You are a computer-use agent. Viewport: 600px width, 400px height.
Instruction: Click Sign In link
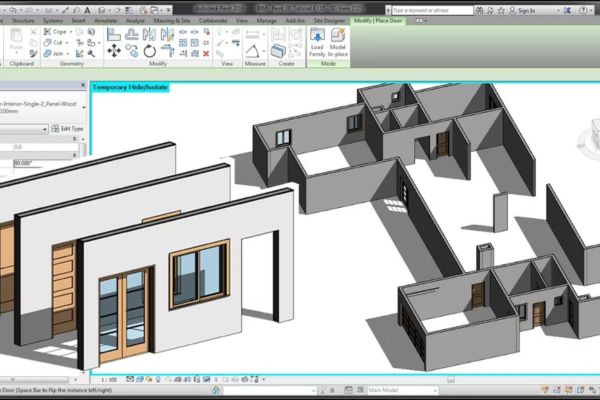(527, 11)
